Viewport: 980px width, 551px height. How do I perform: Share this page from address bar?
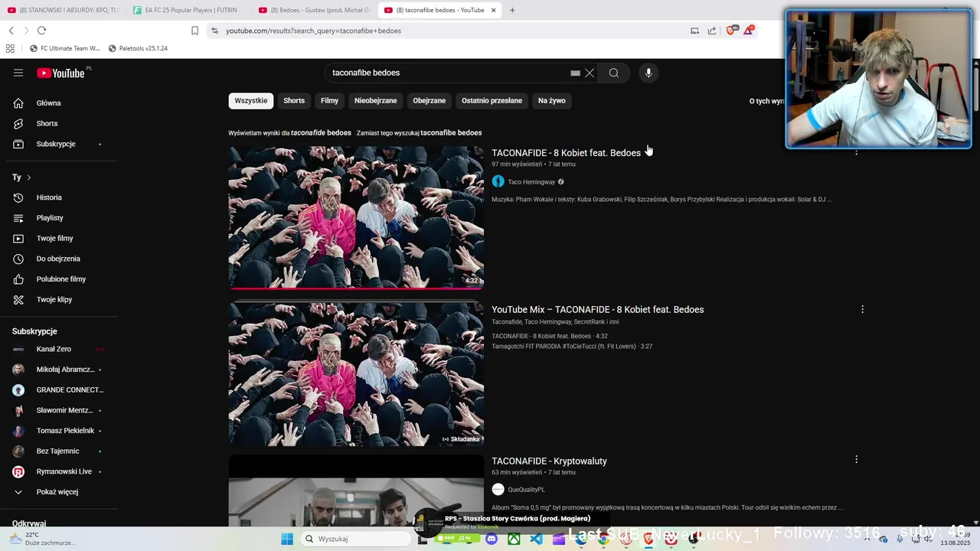tap(712, 31)
